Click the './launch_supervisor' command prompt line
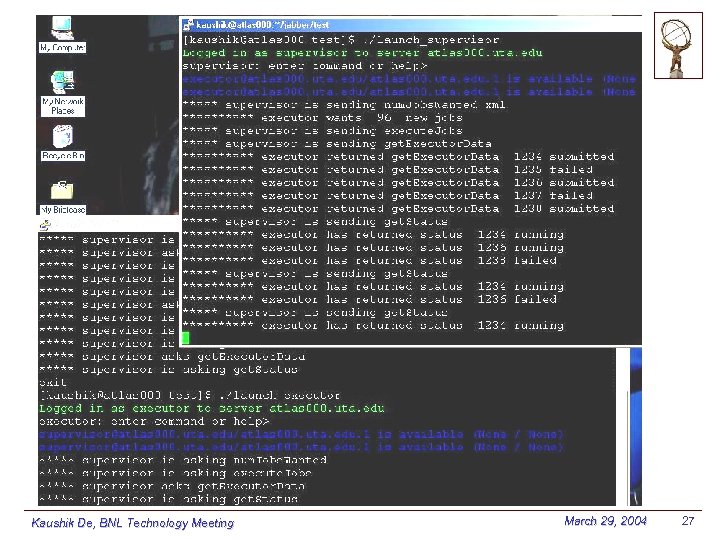Image resolution: width=720 pixels, height=540 pixels. [341, 40]
